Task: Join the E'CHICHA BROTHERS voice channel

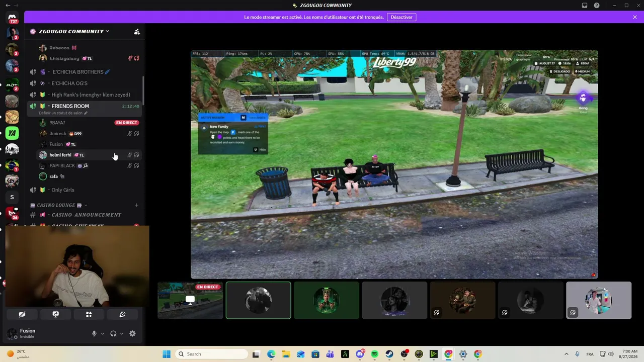Action: point(84,72)
